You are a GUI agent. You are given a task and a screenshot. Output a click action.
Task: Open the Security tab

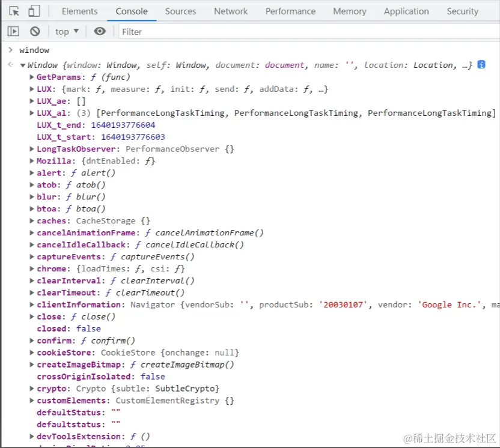point(462,11)
